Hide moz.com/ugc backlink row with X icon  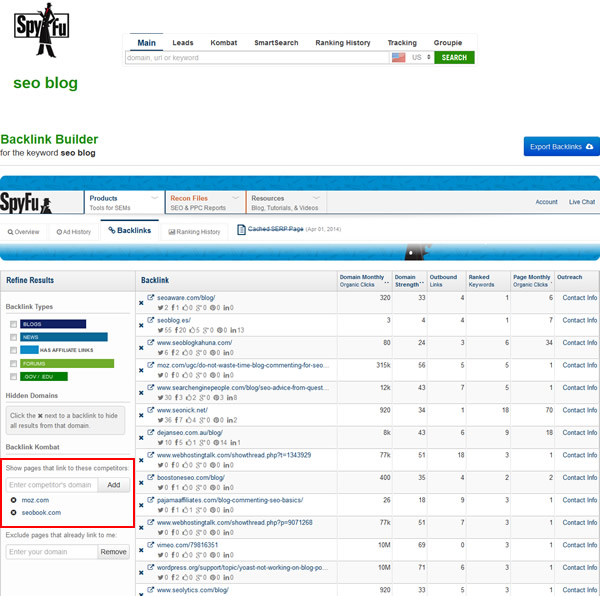coord(141,370)
